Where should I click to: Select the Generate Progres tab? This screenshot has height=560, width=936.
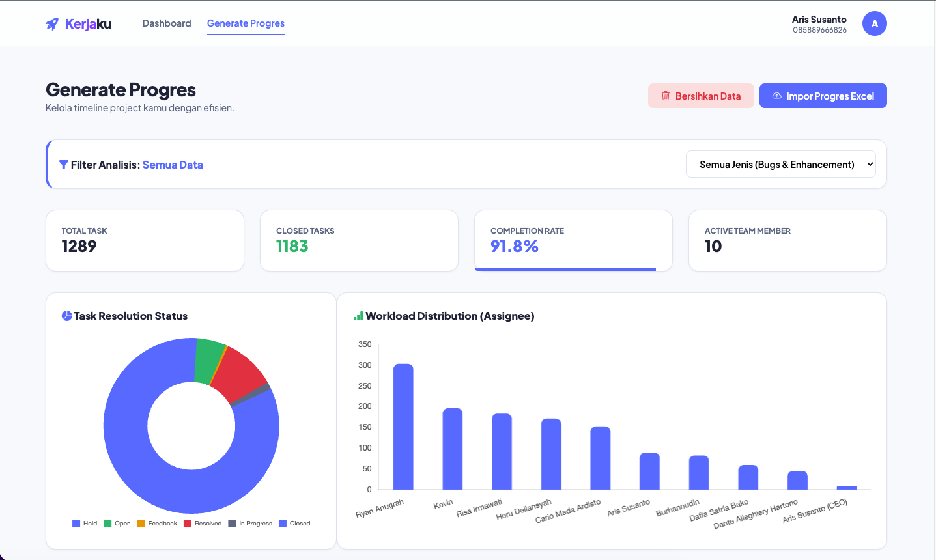[246, 23]
